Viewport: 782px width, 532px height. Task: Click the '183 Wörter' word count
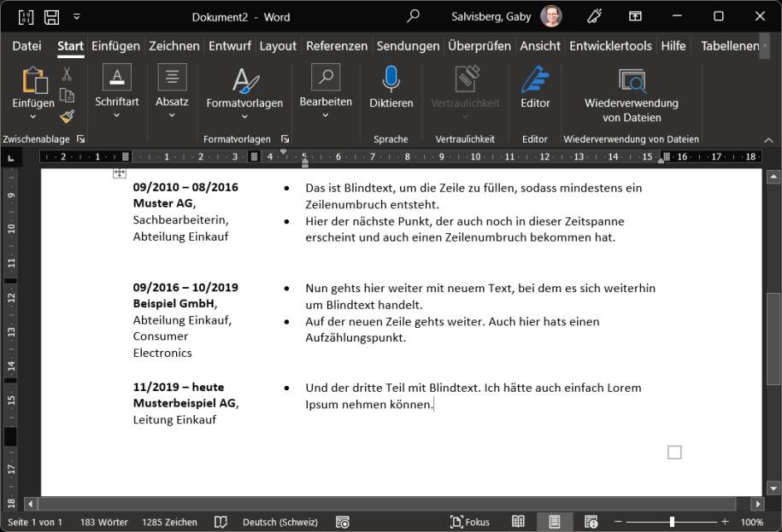[103, 522]
